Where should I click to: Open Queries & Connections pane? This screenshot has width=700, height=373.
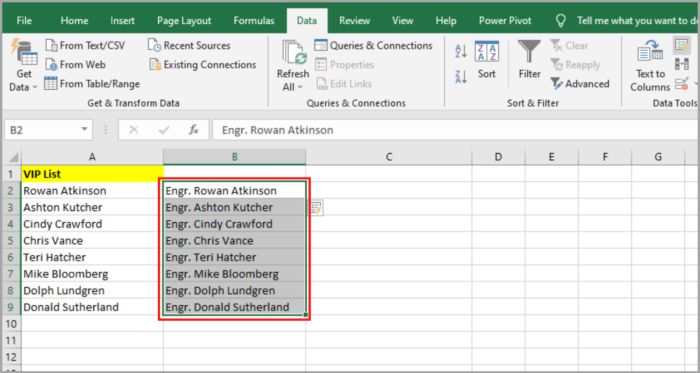coord(373,46)
